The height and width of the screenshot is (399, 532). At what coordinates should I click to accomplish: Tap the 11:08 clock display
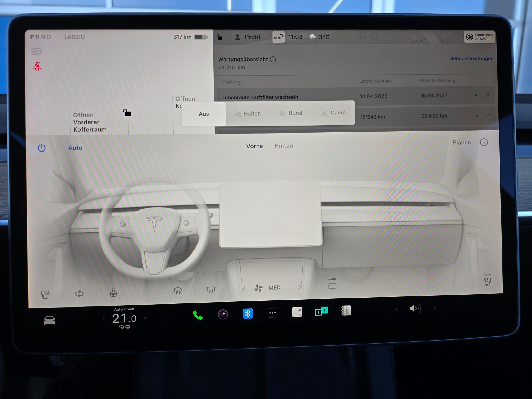[x=295, y=37]
